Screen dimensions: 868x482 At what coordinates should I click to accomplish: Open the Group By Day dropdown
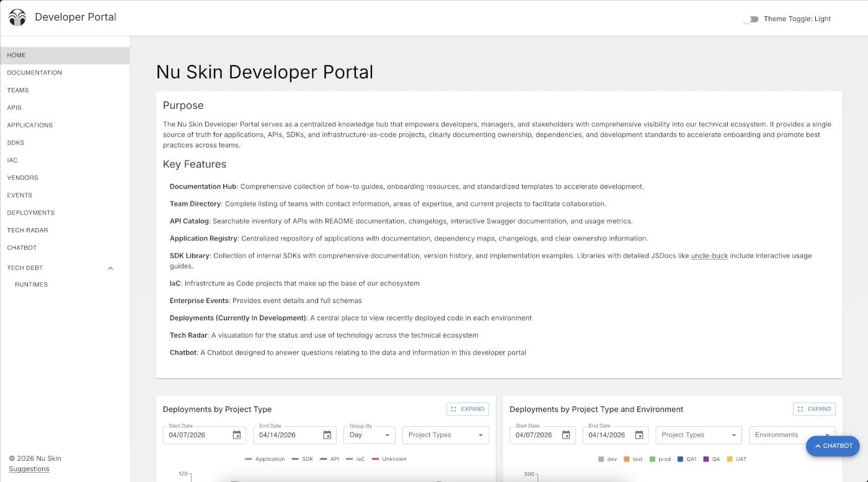point(370,435)
